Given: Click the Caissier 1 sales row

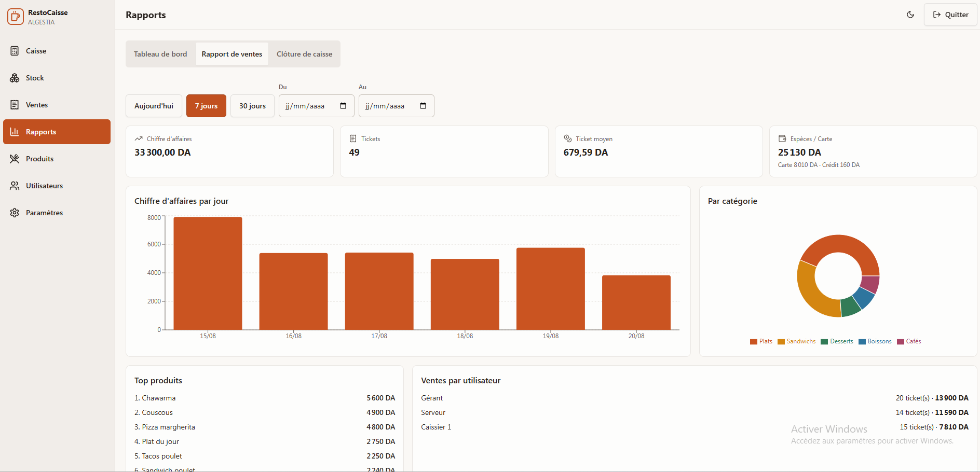Looking at the screenshot, I should tap(695, 427).
